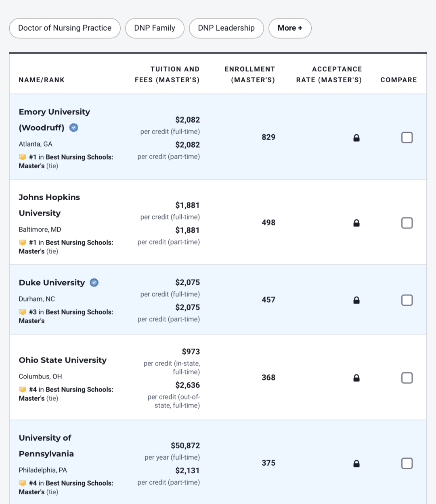The height and width of the screenshot is (504, 436).
Task: Open the University of Pennsylvania profile link
Action: [x=46, y=445]
